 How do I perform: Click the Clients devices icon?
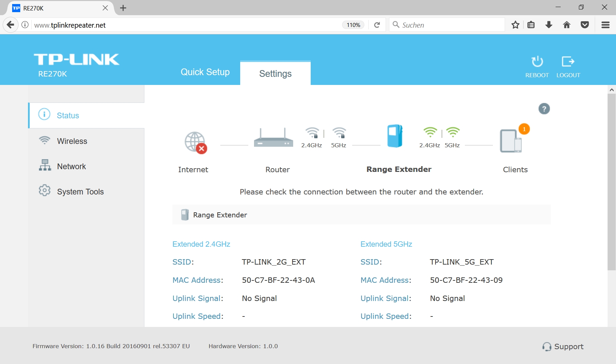tap(511, 141)
